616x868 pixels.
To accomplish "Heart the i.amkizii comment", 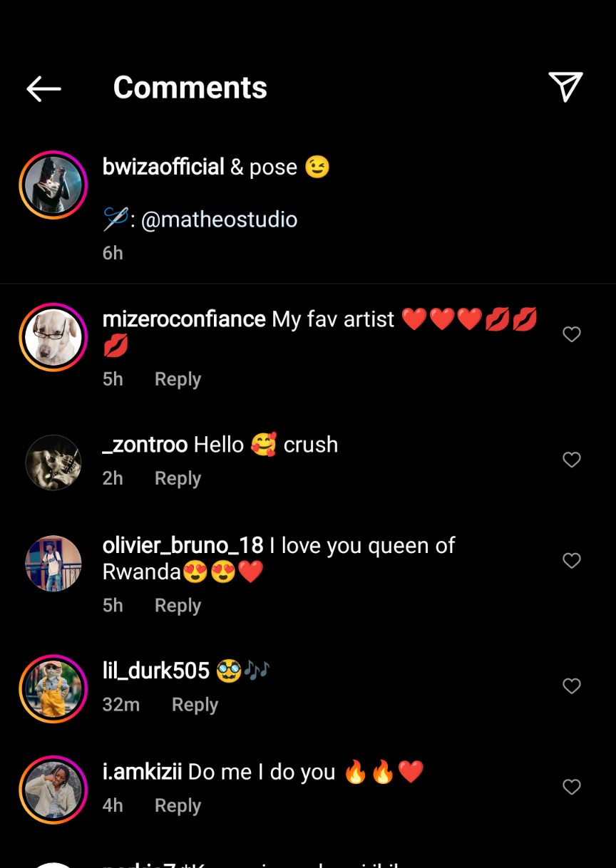I will point(572,787).
